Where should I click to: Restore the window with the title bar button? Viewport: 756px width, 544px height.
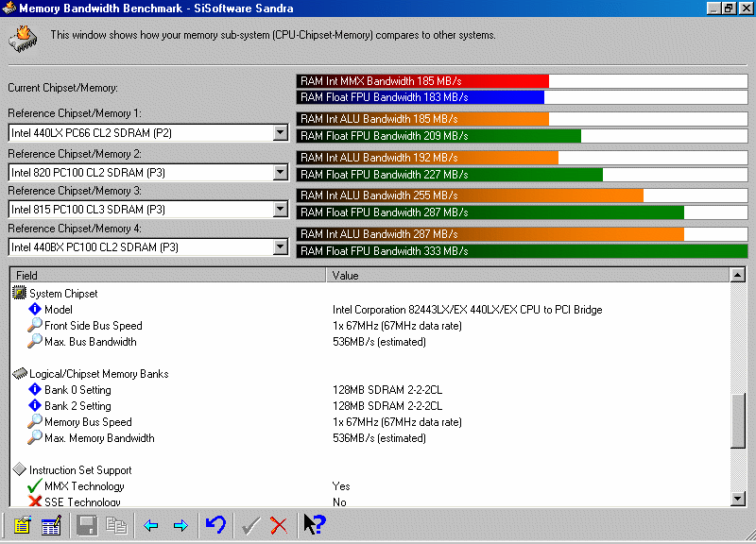click(x=729, y=8)
